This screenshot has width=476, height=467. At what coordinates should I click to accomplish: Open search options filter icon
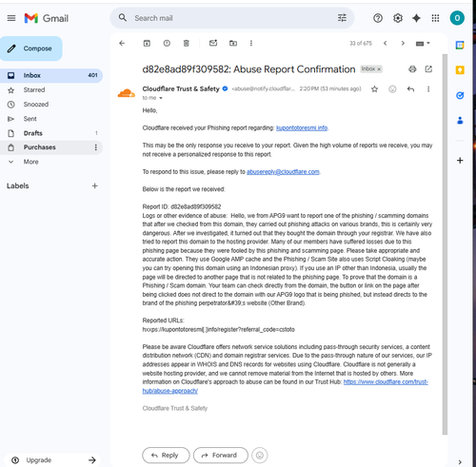tap(342, 18)
